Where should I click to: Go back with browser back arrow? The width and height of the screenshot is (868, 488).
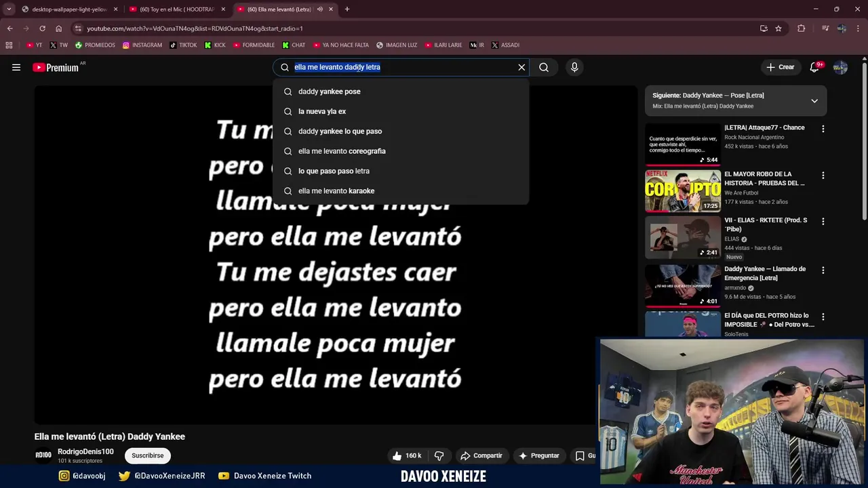9,28
